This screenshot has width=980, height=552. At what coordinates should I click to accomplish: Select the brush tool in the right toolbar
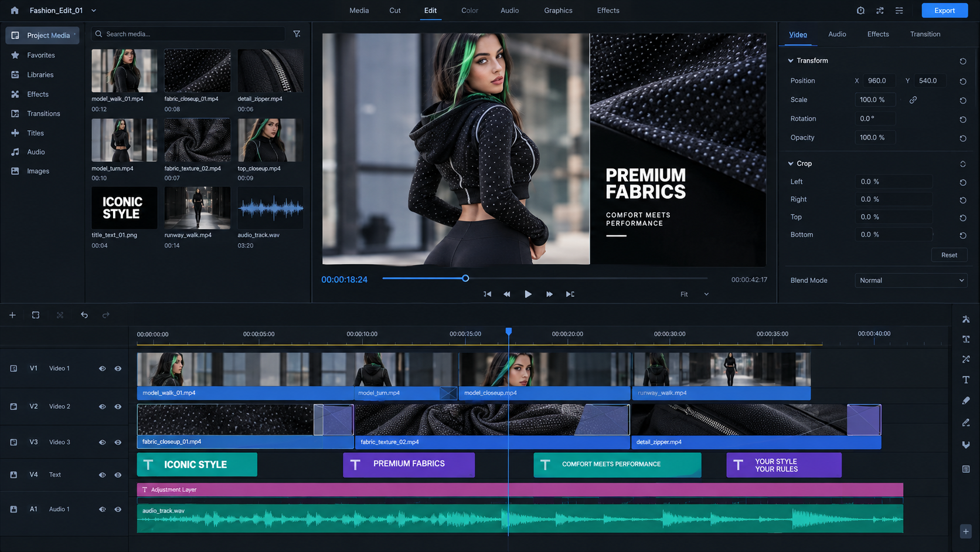(x=966, y=401)
